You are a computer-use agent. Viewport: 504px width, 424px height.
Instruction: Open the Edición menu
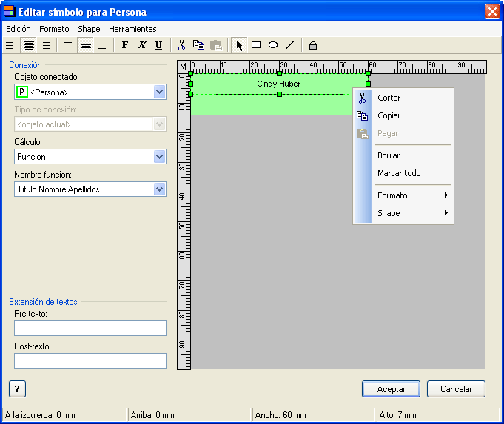point(19,29)
